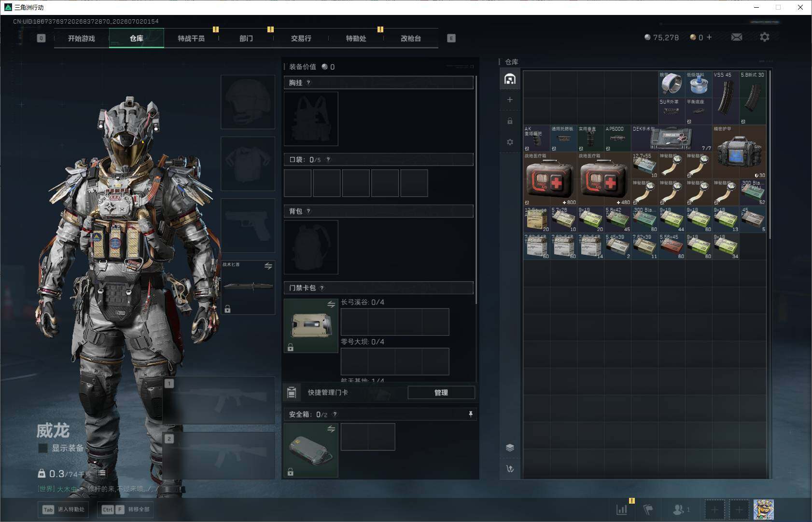812x522 pixels.
Task: Open the settings gear in top bar
Action: pos(765,37)
